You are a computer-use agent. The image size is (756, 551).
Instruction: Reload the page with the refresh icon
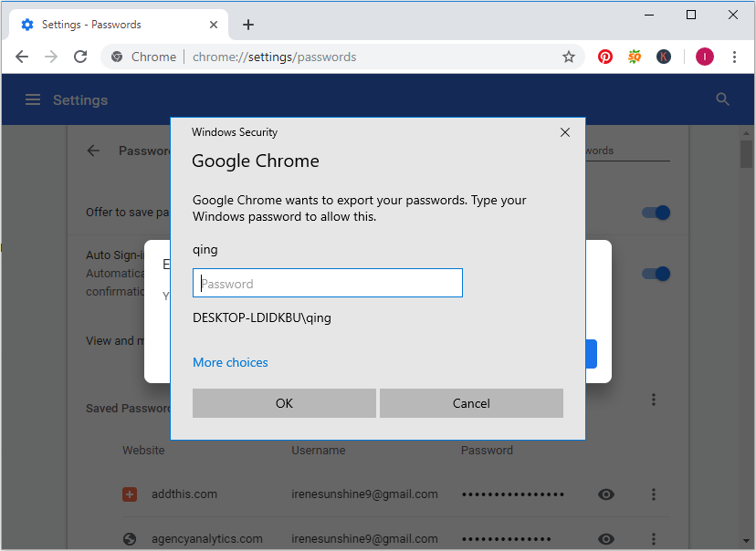coord(80,57)
